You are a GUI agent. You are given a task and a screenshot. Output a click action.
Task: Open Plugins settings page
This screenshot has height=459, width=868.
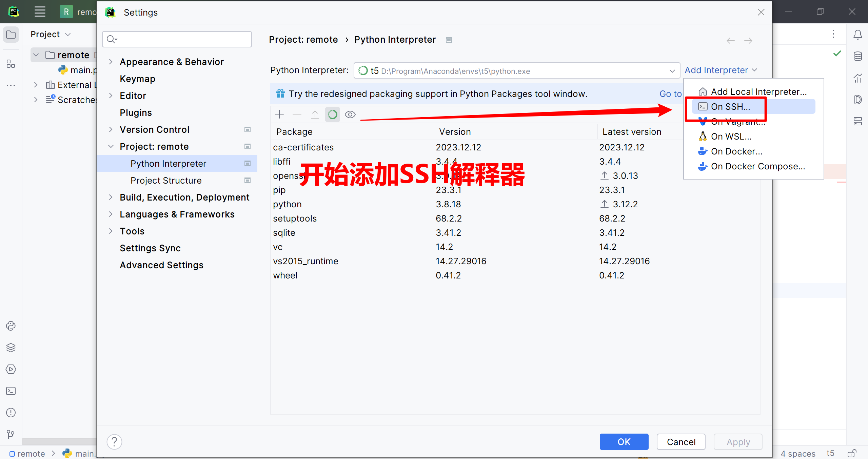(136, 112)
